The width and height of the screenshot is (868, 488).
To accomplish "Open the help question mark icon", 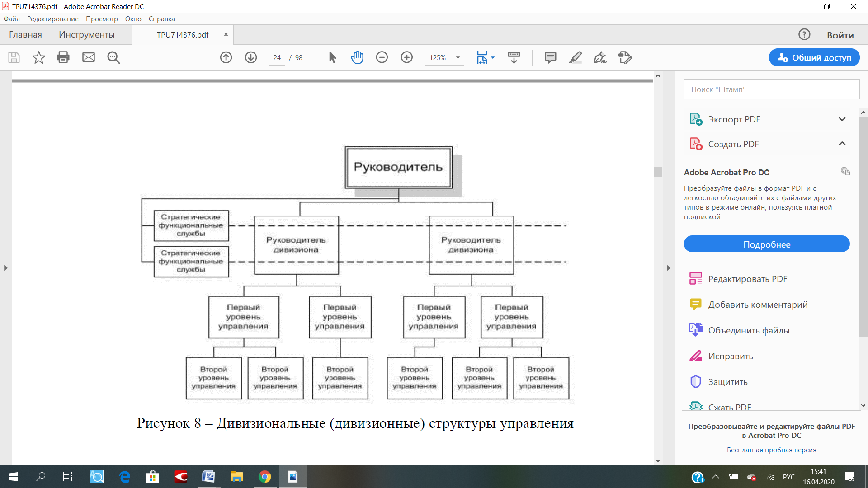I will [804, 34].
